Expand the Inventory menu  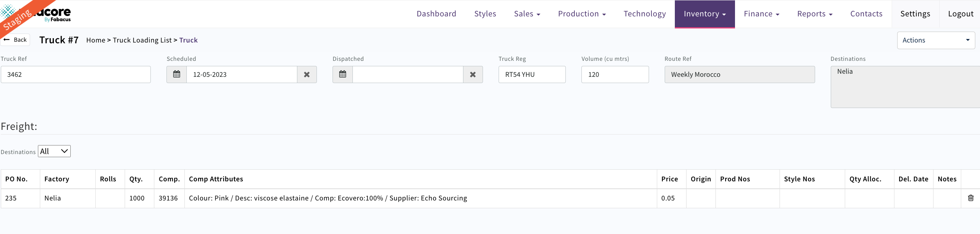(705, 14)
